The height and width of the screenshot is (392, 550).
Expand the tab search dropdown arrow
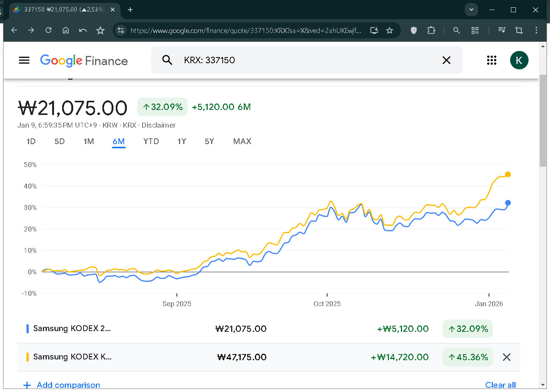pyautogui.click(x=471, y=10)
